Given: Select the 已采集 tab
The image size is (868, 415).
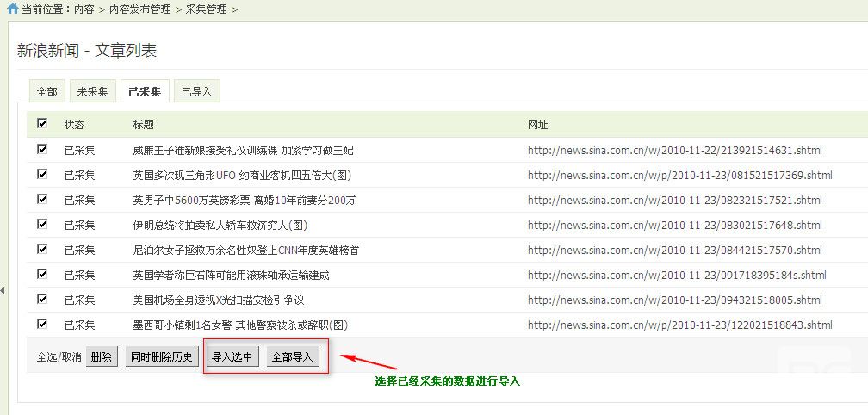Looking at the screenshot, I should coord(144,91).
